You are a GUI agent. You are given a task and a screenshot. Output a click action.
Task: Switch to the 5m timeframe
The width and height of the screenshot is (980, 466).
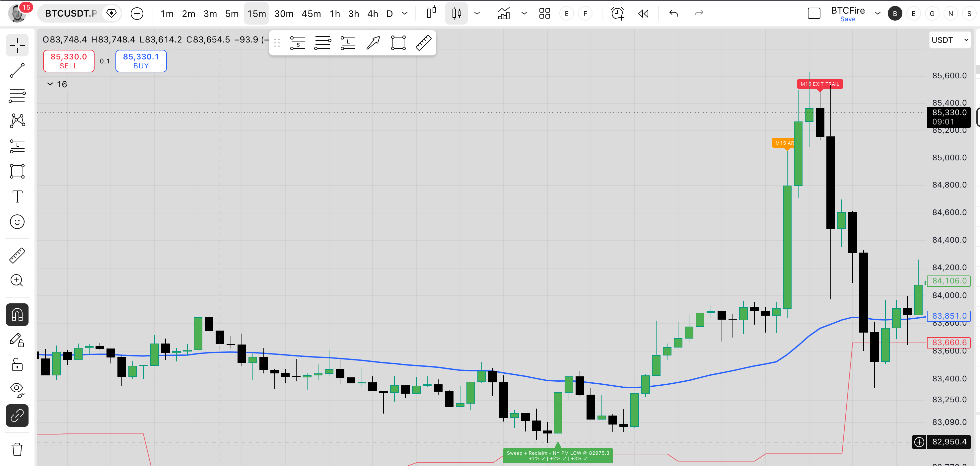[232, 14]
